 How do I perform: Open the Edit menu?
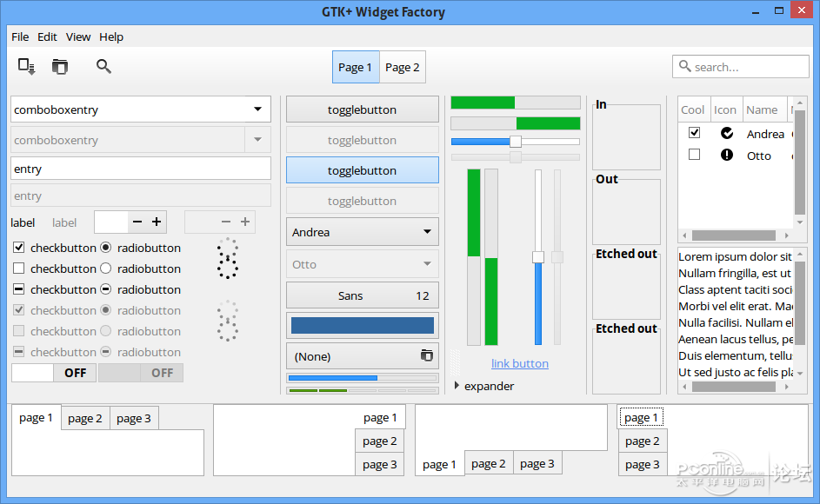click(47, 36)
